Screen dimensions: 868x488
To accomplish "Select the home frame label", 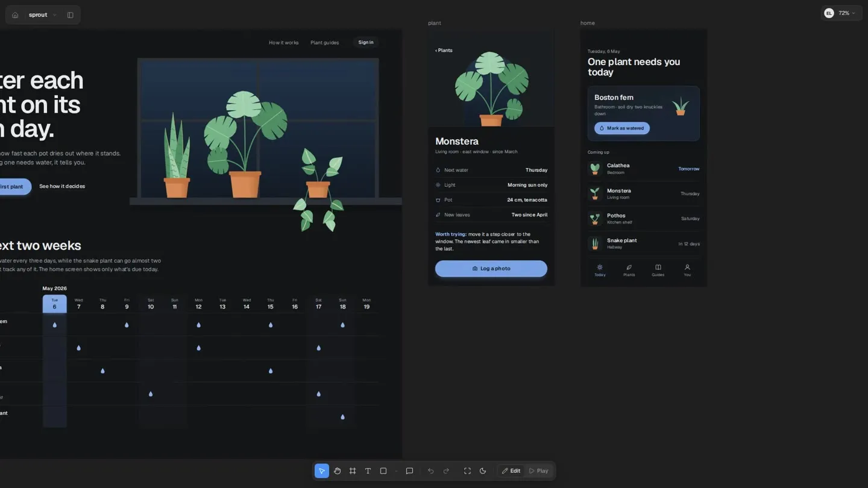I will tap(588, 23).
